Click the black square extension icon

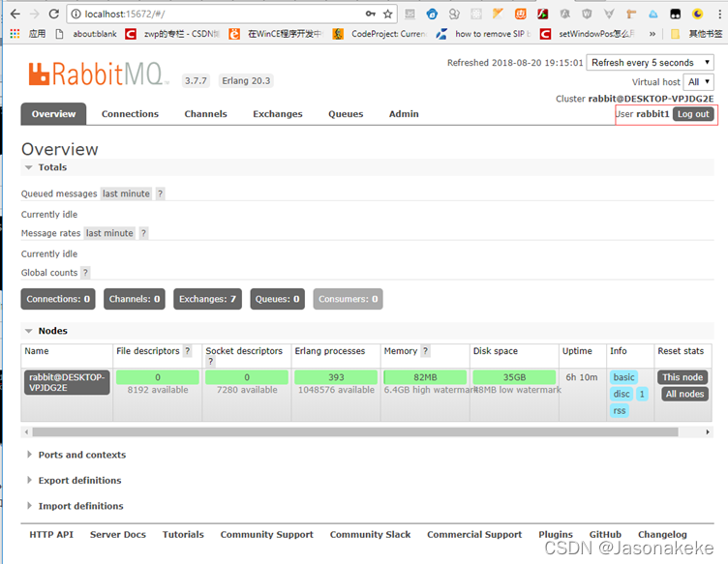[x=675, y=14]
